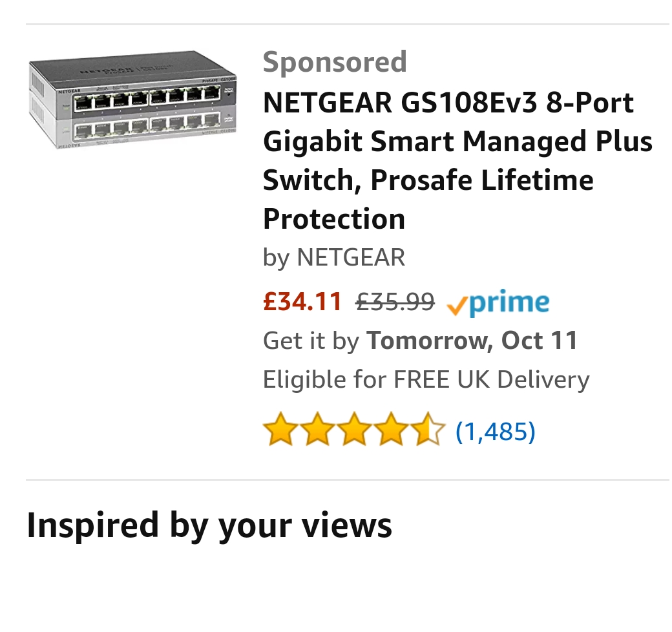Click the orange Prime checkmark icon
The height and width of the screenshot is (632, 672).
457,306
